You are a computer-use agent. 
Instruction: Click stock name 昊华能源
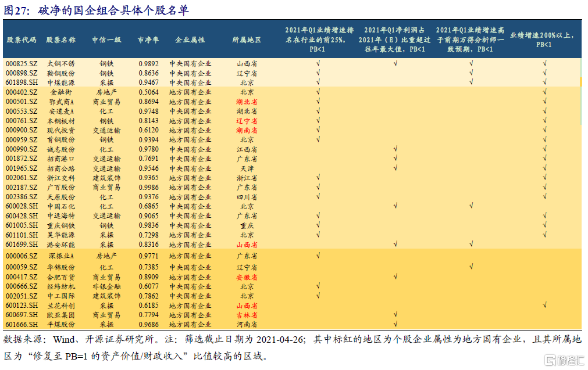click(x=60, y=235)
